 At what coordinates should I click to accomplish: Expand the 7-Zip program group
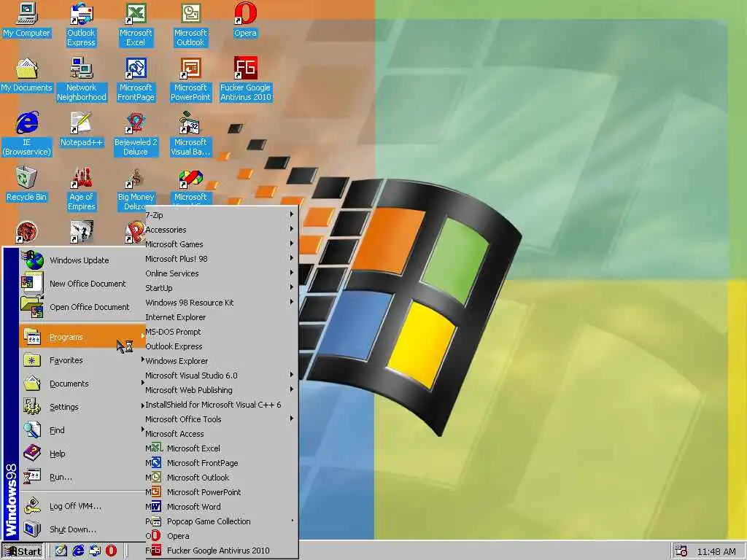point(221,215)
